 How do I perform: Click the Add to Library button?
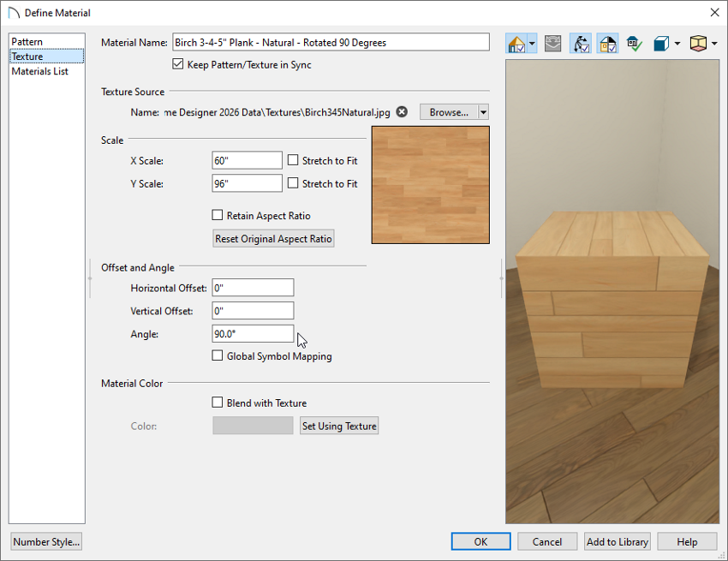(x=617, y=541)
